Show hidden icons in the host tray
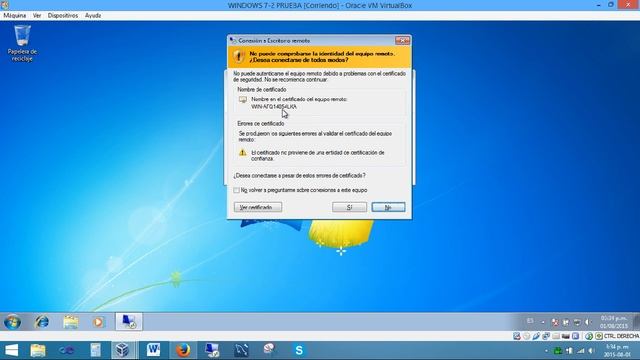 point(547,351)
